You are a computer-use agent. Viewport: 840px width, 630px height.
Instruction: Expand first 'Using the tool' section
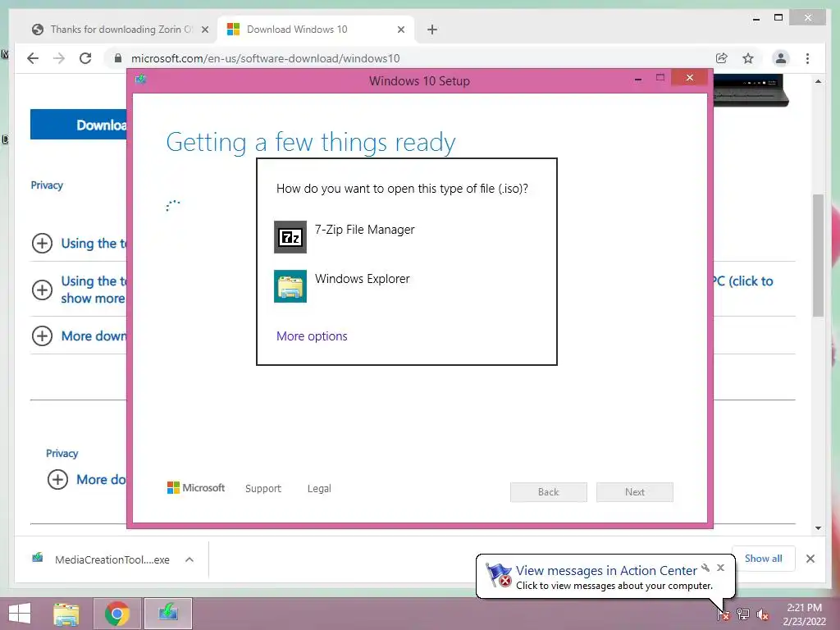[x=42, y=243]
